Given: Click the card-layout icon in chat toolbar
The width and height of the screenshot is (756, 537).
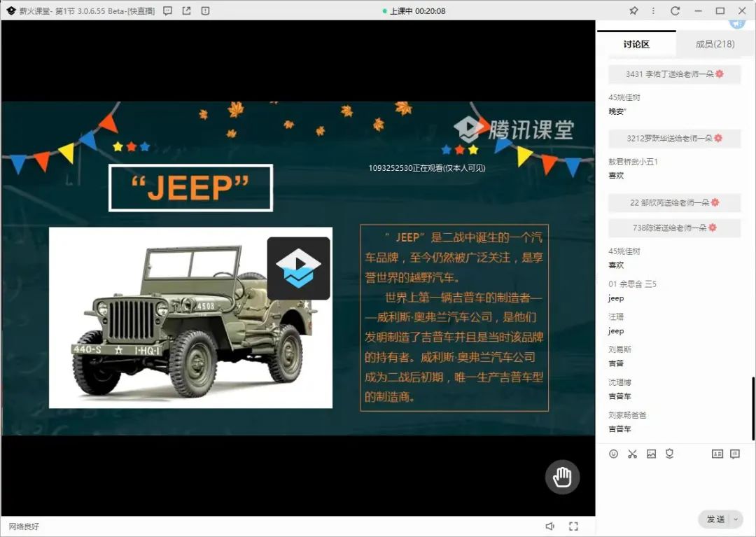Looking at the screenshot, I should (x=717, y=454).
